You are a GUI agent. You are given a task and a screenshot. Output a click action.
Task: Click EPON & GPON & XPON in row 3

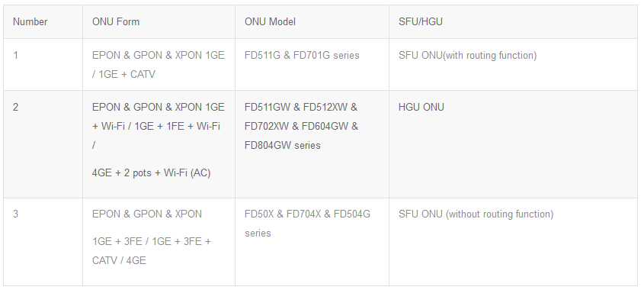tap(146, 214)
